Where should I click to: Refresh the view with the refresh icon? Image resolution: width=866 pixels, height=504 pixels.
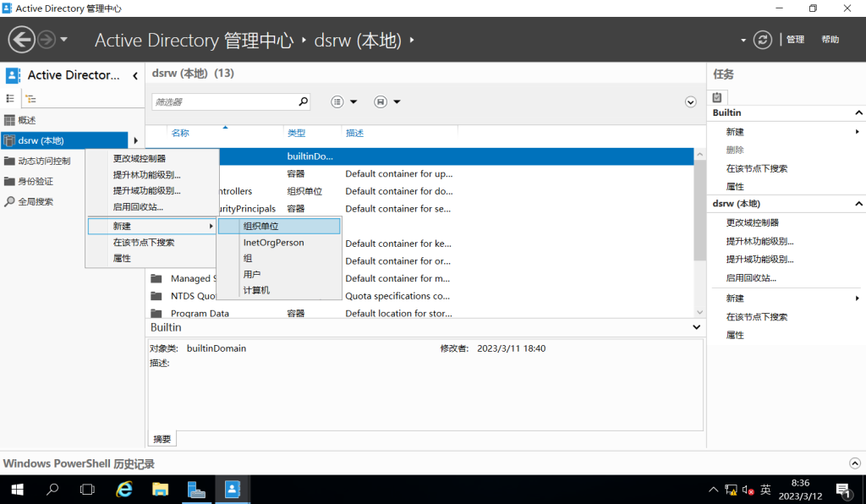tap(763, 40)
